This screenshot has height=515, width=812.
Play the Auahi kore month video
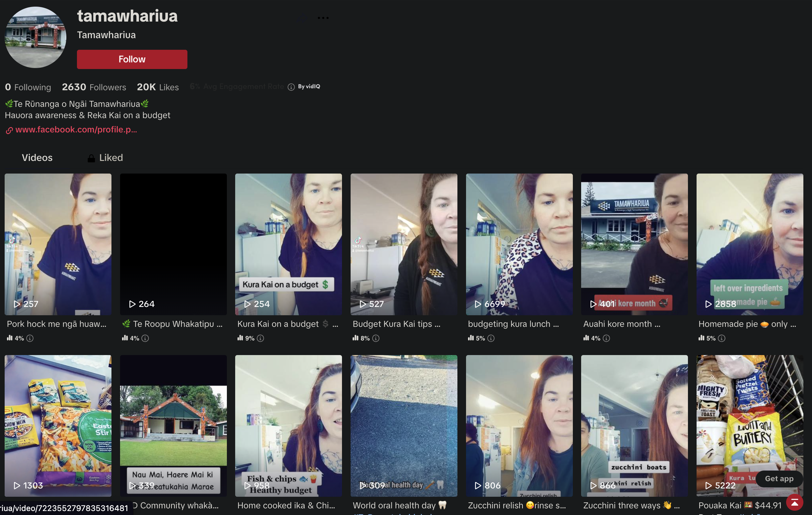point(634,244)
